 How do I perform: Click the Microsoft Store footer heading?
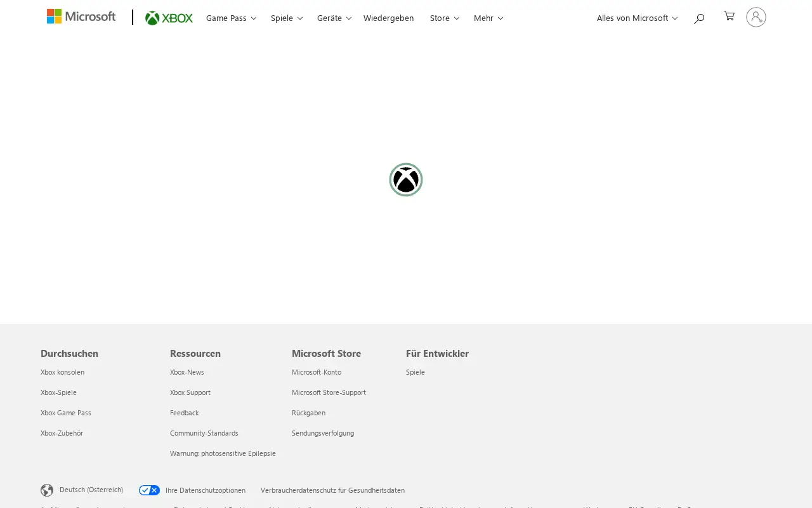[x=326, y=353]
